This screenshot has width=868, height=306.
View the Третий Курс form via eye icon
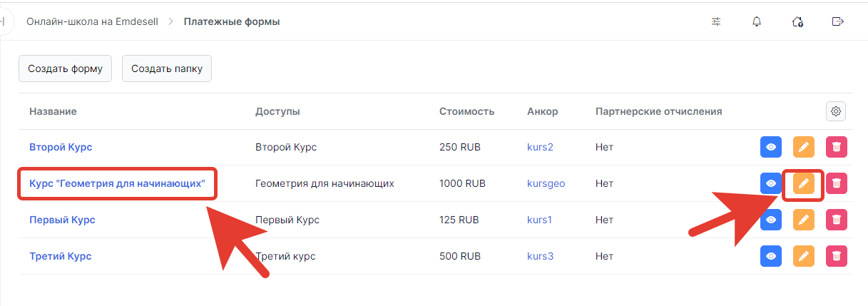click(771, 255)
